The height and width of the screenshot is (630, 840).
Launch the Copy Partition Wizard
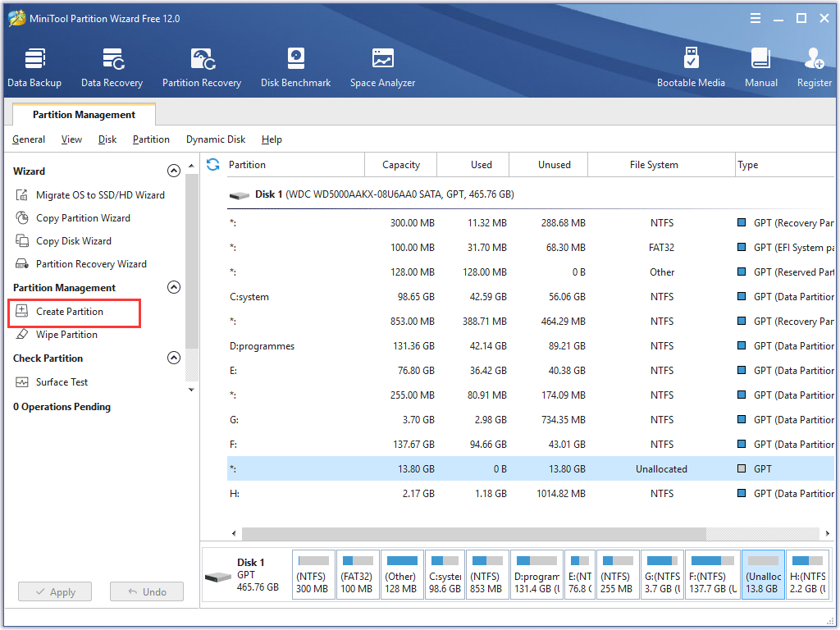coord(80,217)
